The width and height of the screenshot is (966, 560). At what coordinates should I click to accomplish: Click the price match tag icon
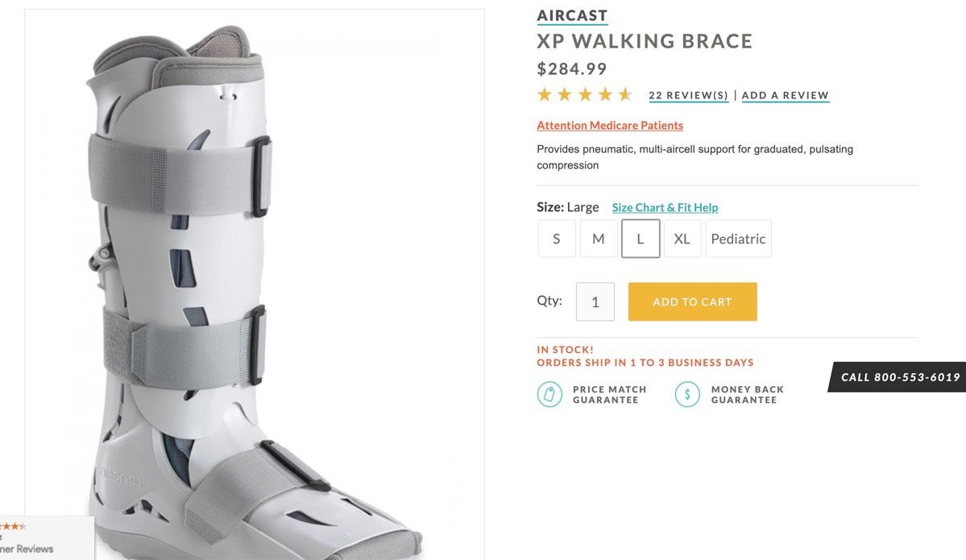click(549, 394)
